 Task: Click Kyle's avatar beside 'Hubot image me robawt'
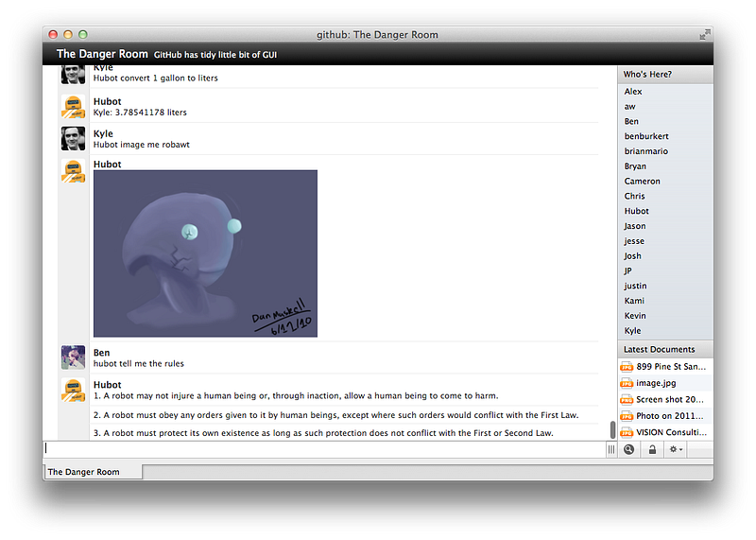coord(74,138)
